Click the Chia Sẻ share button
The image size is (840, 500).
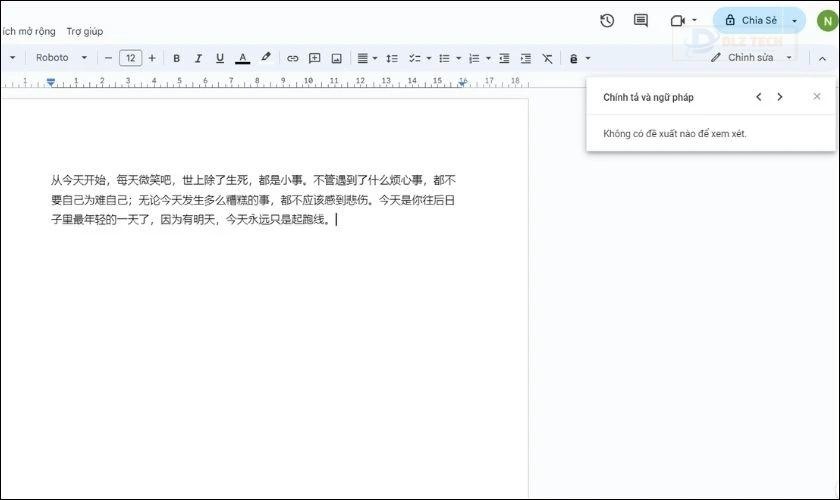(751, 20)
